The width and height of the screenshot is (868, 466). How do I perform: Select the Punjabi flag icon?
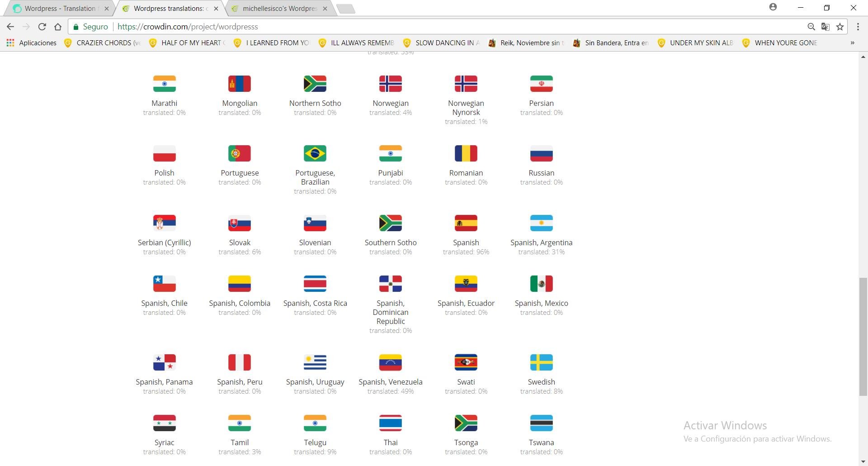pos(391,153)
